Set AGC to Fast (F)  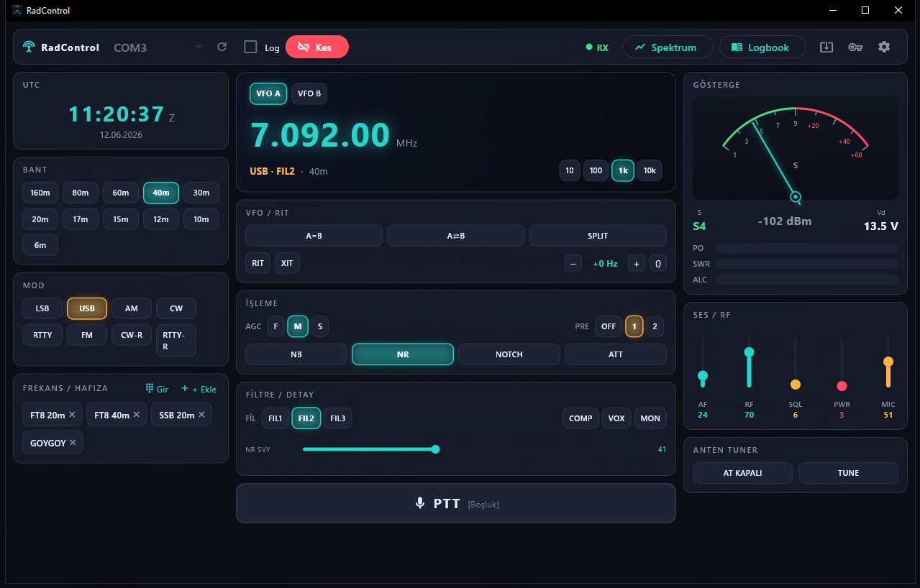tap(275, 326)
